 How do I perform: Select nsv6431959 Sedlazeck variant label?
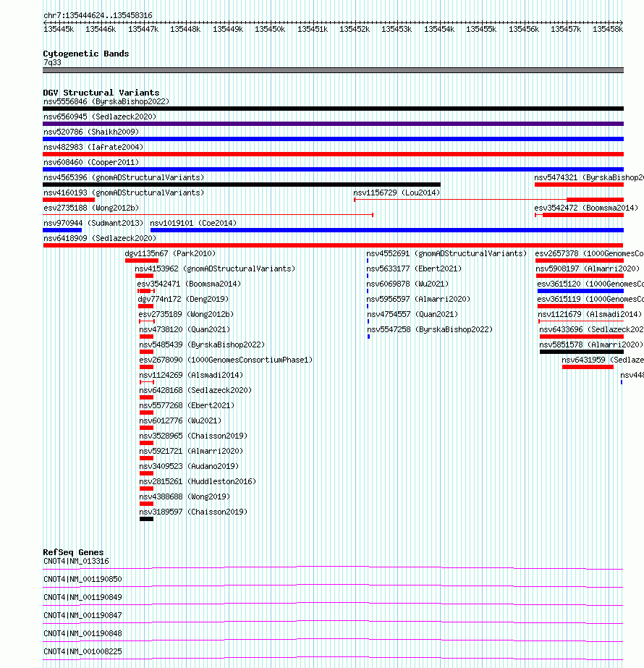[603, 360]
